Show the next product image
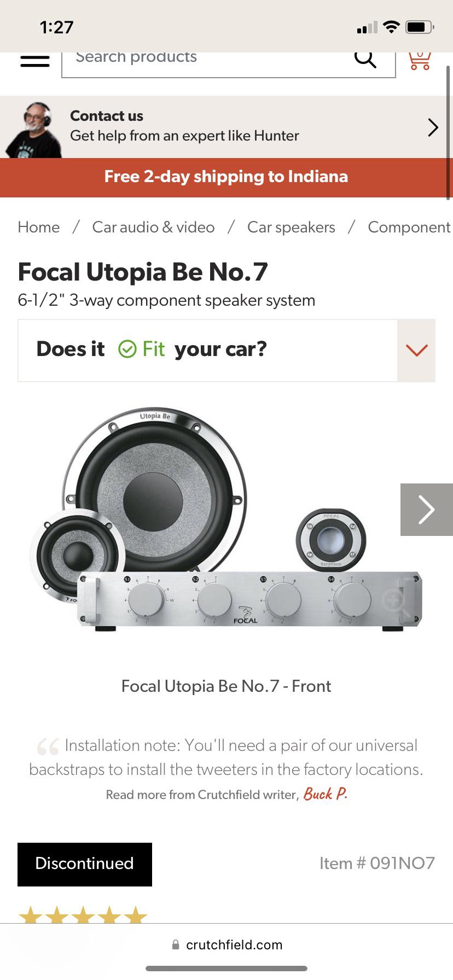 426,509
